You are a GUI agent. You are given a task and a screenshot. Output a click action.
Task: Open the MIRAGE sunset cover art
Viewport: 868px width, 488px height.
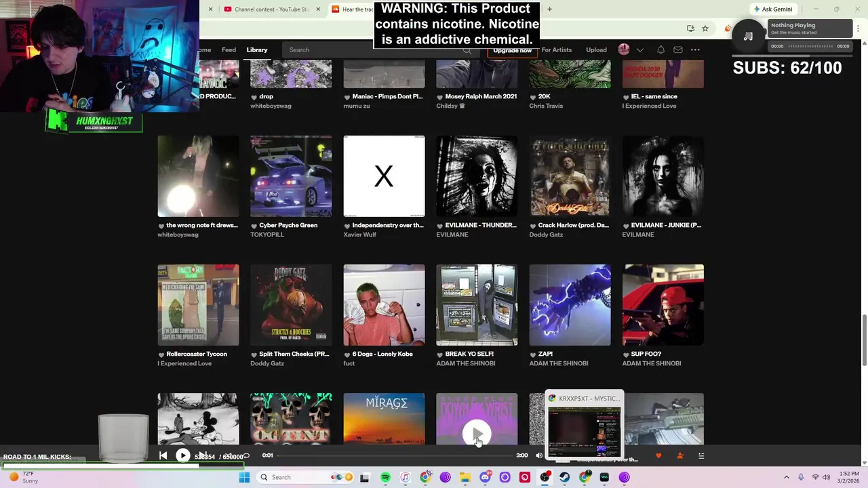(384, 419)
